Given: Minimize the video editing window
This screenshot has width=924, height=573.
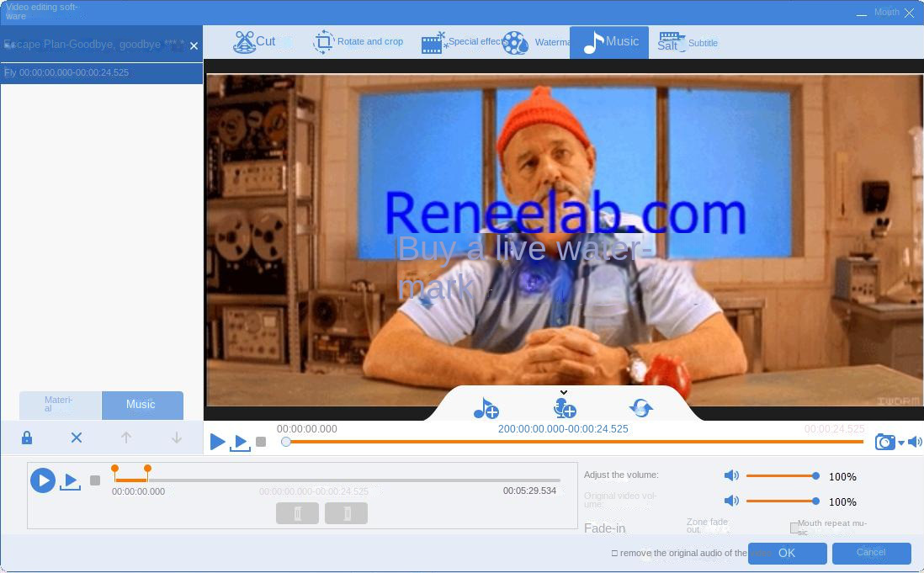Looking at the screenshot, I should point(862,13).
